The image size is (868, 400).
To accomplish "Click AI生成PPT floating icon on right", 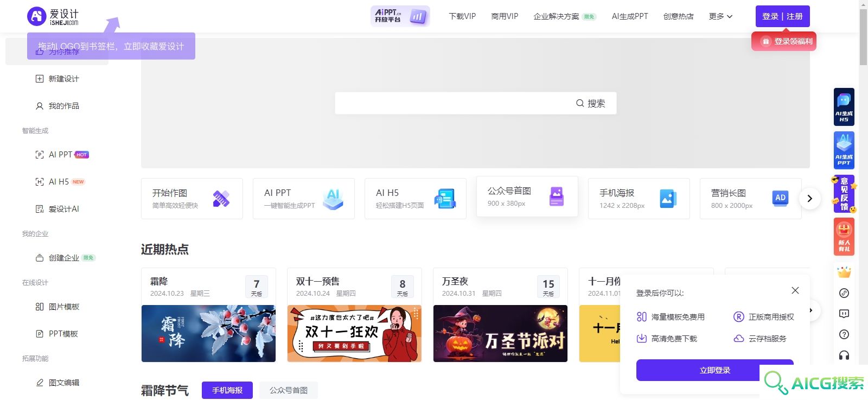I will pos(844,150).
